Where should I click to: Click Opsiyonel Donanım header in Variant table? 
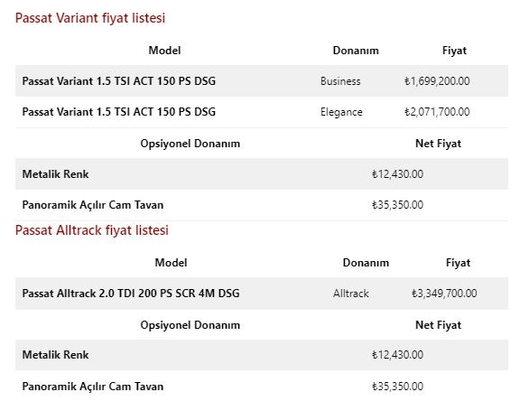click(190, 144)
